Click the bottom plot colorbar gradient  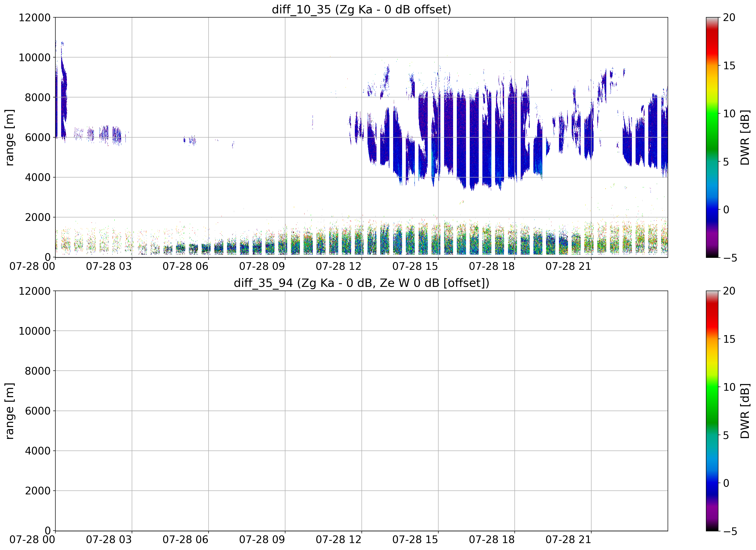click(712, 411)
